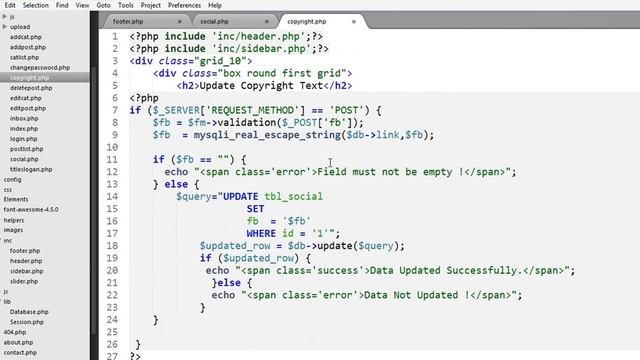The image size is (640, 360).
Task: Click line number 14 in the gutter
Action: [x=112, y=196]
